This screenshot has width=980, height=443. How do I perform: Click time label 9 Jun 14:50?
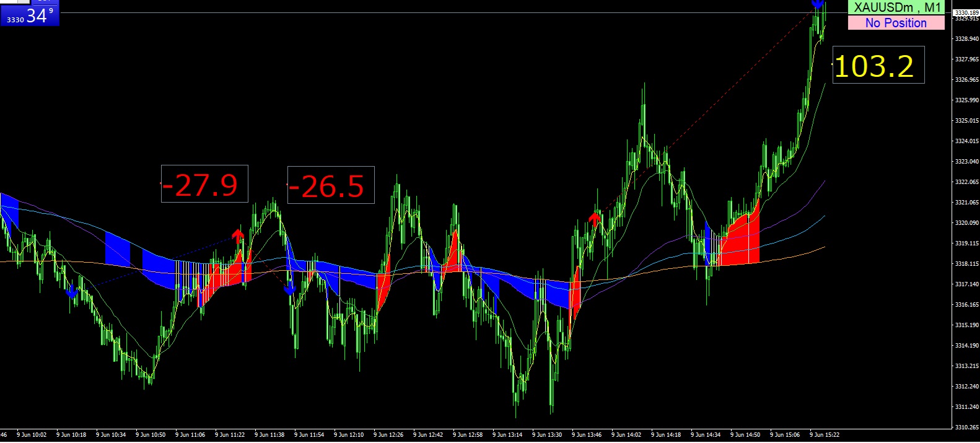tap(745, 435)
